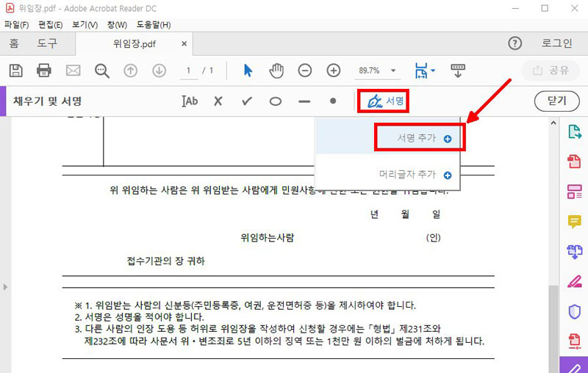588x373 pixels.
Task: Click the print icon in toolbar
Action: click(x=44, y=70)
